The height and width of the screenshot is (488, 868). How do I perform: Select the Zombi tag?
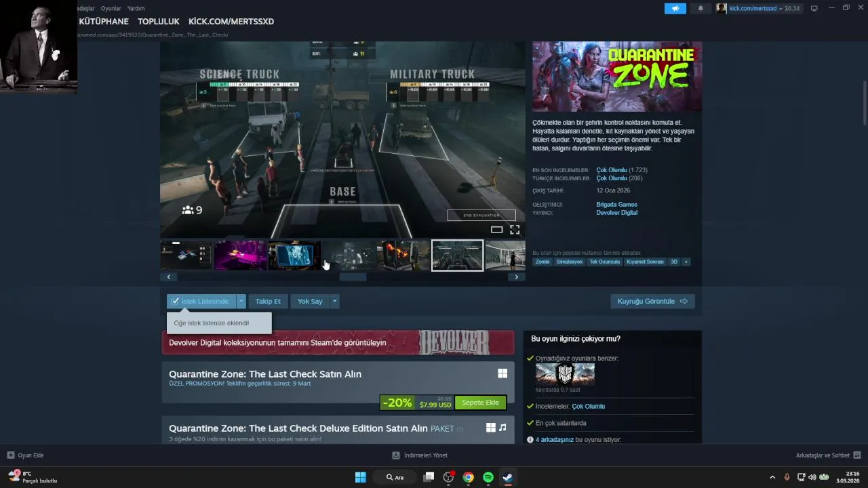coord(542,262)
